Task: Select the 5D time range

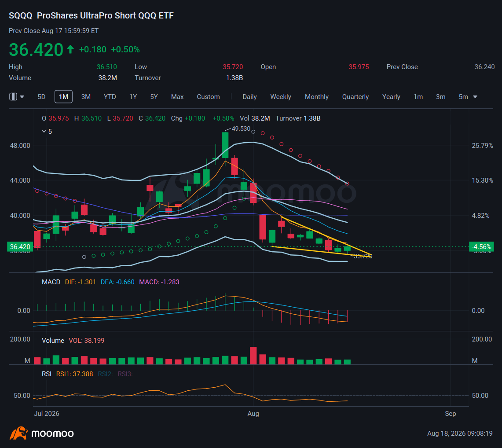Action: [x=42, y=97]
